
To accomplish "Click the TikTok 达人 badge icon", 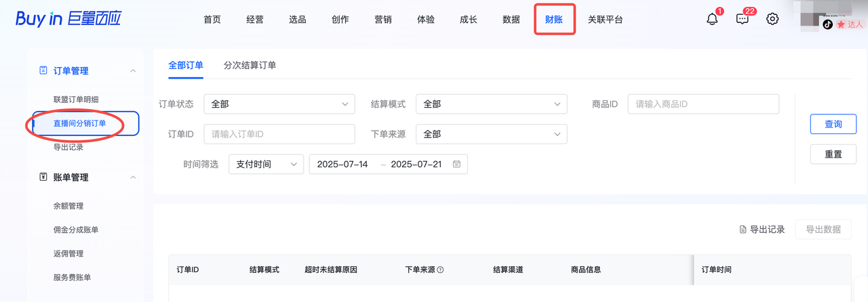I will [827, 24].
